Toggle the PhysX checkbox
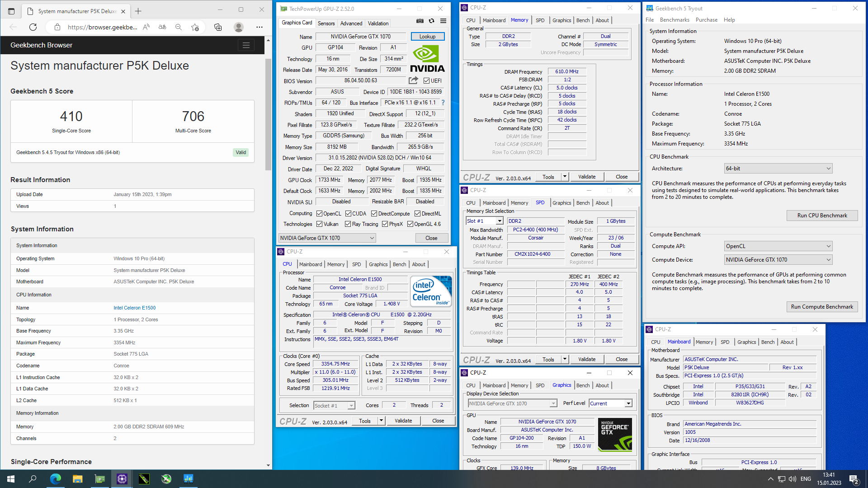The image size is (868, 488). (385, 224)
